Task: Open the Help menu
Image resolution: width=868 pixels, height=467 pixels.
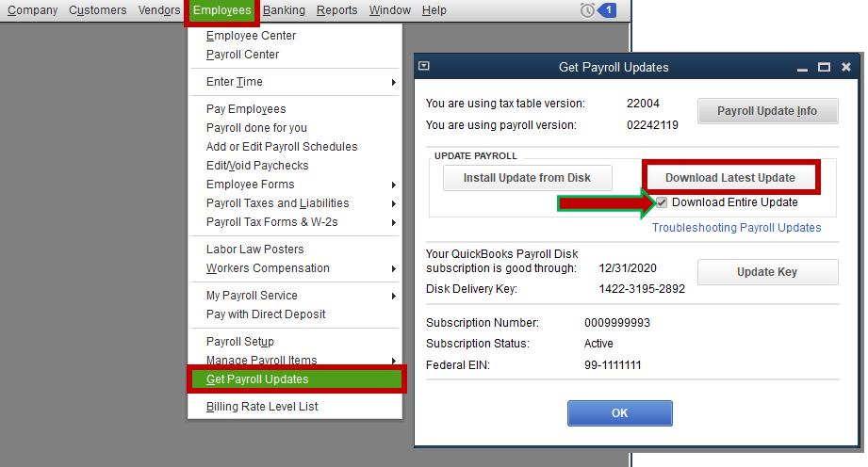Action: (434, 10)
